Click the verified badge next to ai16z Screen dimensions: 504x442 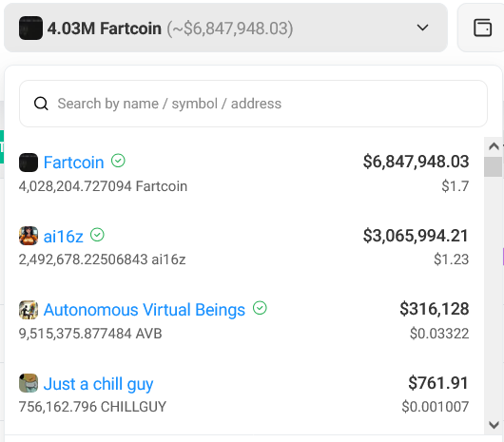click(97, 235)
